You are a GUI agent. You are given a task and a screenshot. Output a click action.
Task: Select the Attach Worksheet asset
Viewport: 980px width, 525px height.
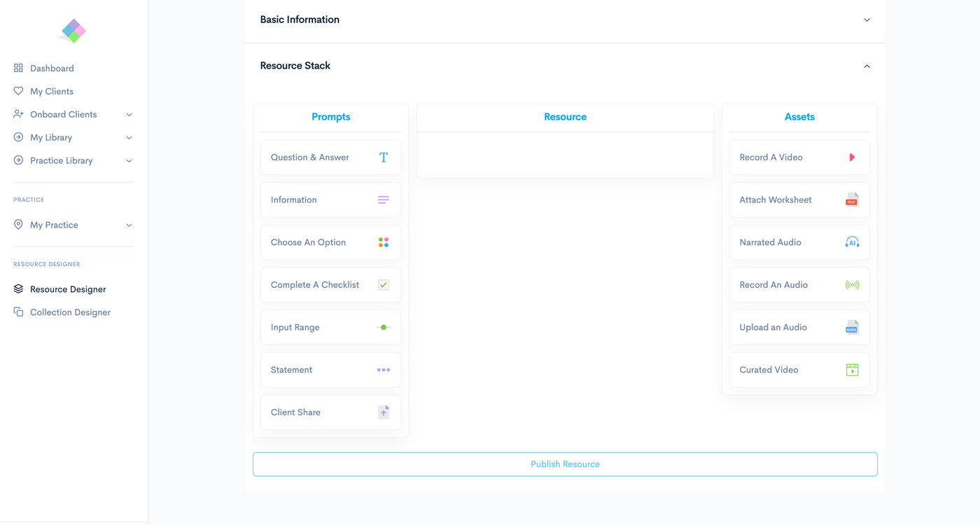[x=799, y=200]
